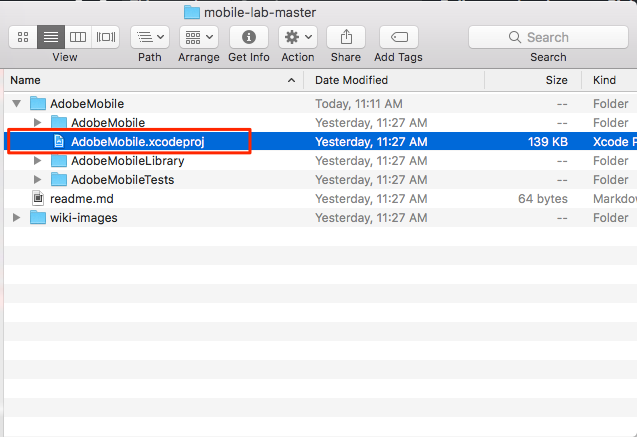Click the Add Tags button

point(399,37)
